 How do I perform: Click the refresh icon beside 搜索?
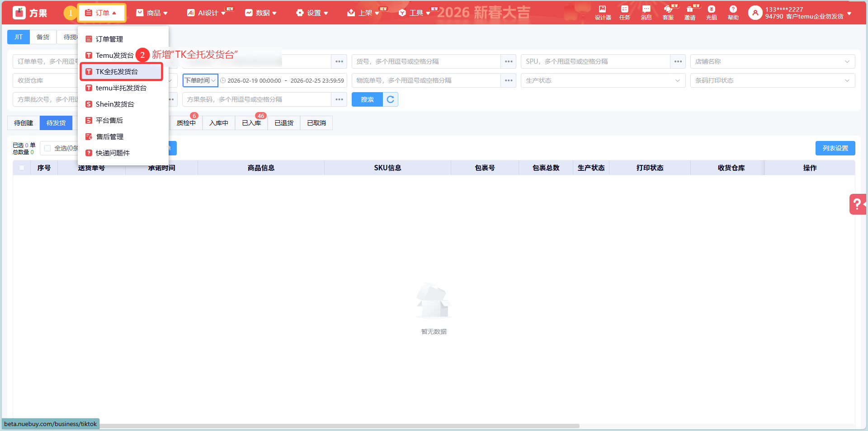point(391,99)
